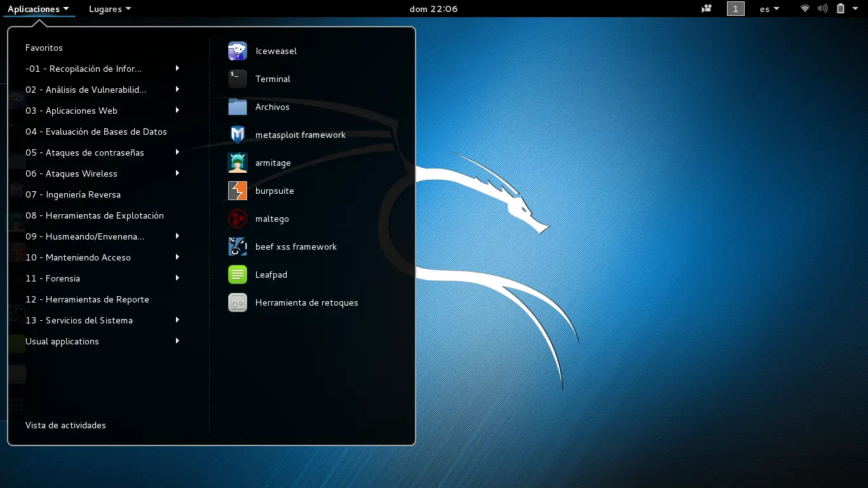
Task: Open Vista de actividades
Action: [65, 425]
